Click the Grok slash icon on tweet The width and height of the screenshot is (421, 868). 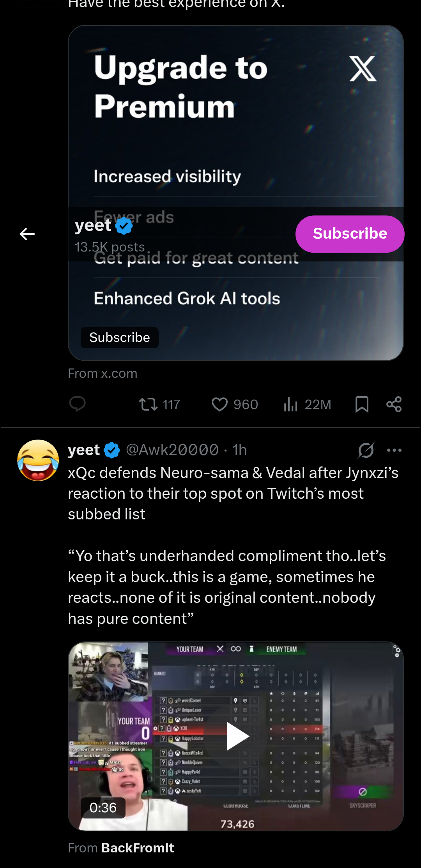coord(366,450)
